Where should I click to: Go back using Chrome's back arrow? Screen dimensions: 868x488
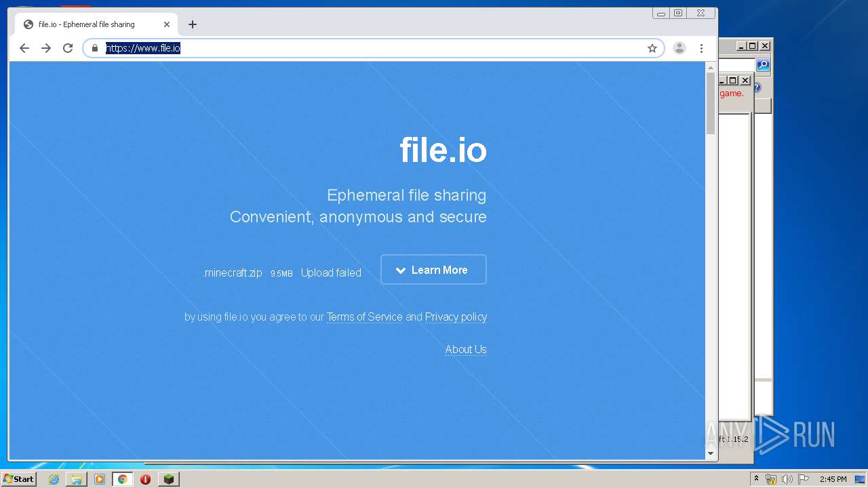pyautogui.click(x=24, y=48)
